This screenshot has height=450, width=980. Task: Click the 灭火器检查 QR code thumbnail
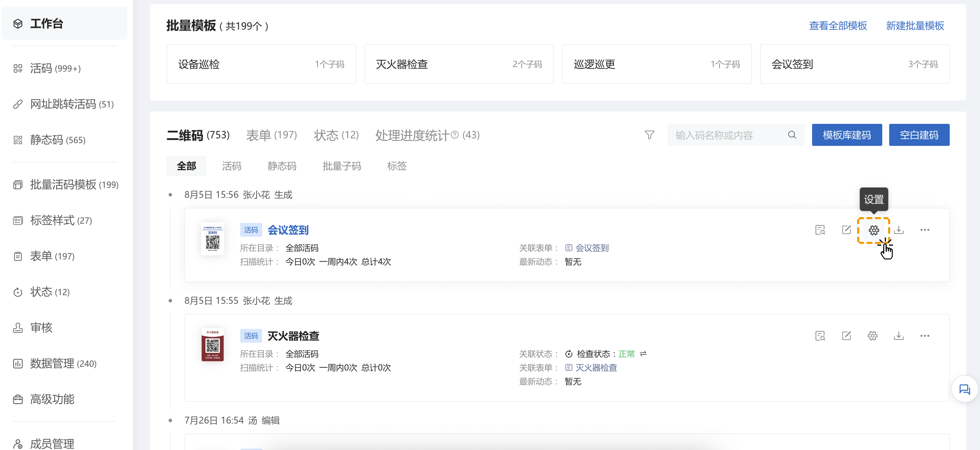tap(212, 345)
